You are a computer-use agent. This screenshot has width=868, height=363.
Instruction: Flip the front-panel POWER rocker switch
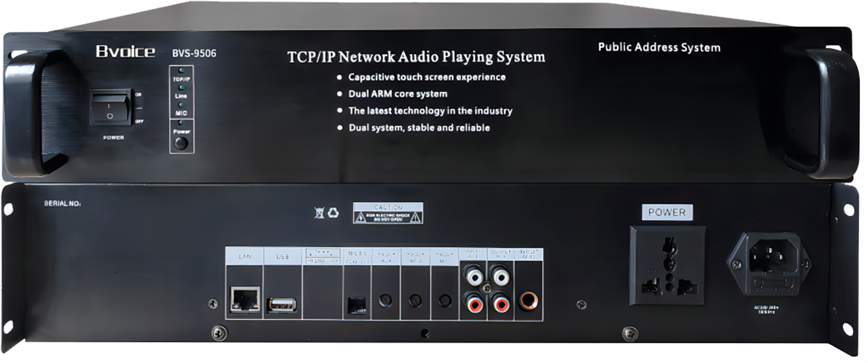pyautogui.click(x=110, y=107)
